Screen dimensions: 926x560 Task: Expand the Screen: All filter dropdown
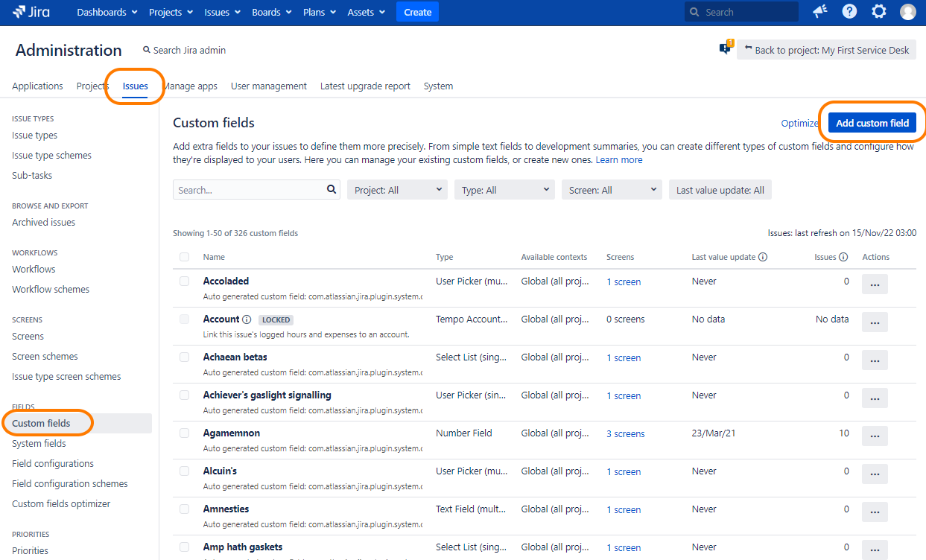click(x=612, y=190)
